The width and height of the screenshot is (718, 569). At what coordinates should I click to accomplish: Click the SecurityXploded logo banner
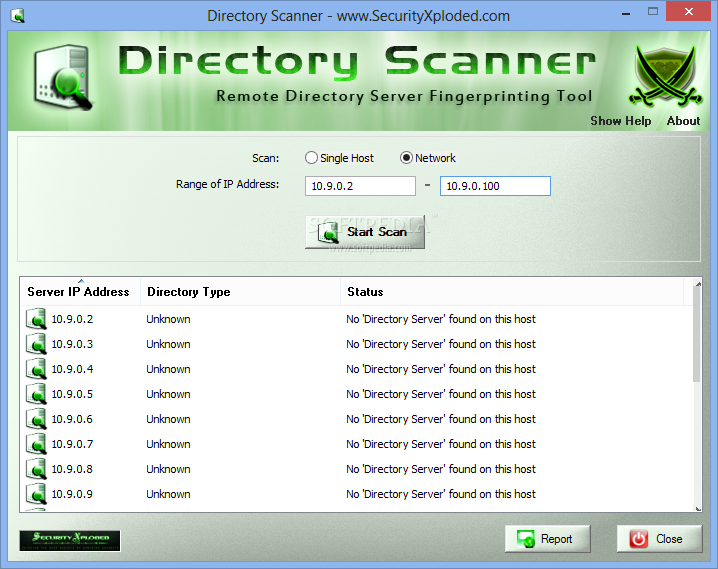click(x=70, y=541)
